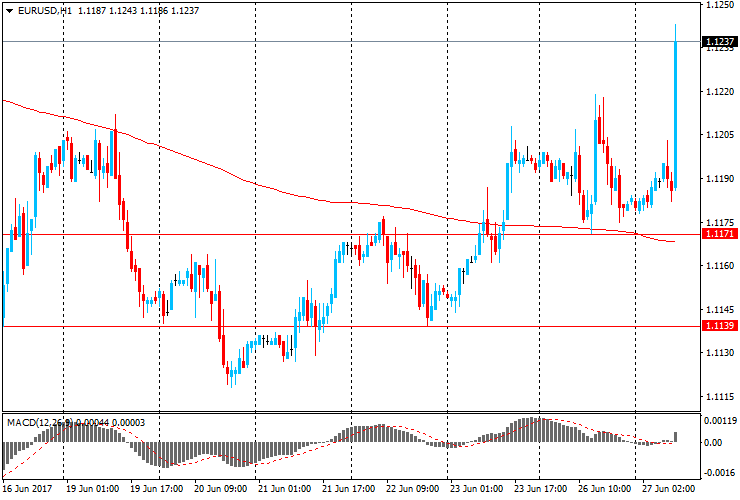Click the time label 19 Jun 17:00

point(156,488)
